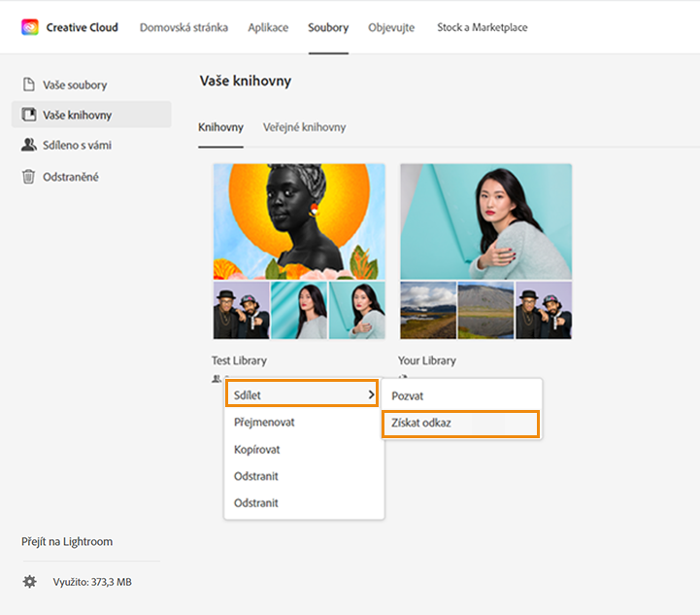Click the Creative Cloud logo icon
This screenshot has width=700, height=615.
tap(30, 27)
